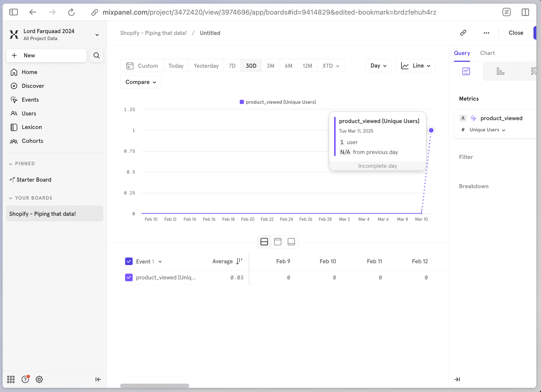The image size is (541, 392).
Task: Select the Insights report type icon
Action: (466, 71)
